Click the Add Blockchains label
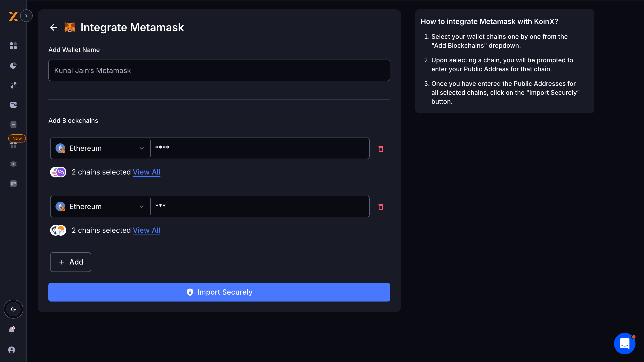The width and height of the screenshot is (644, 362). tap(73, 121)
